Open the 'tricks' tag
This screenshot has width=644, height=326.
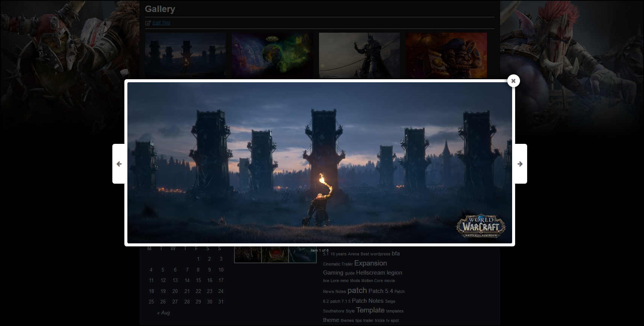tap(379, 320)
